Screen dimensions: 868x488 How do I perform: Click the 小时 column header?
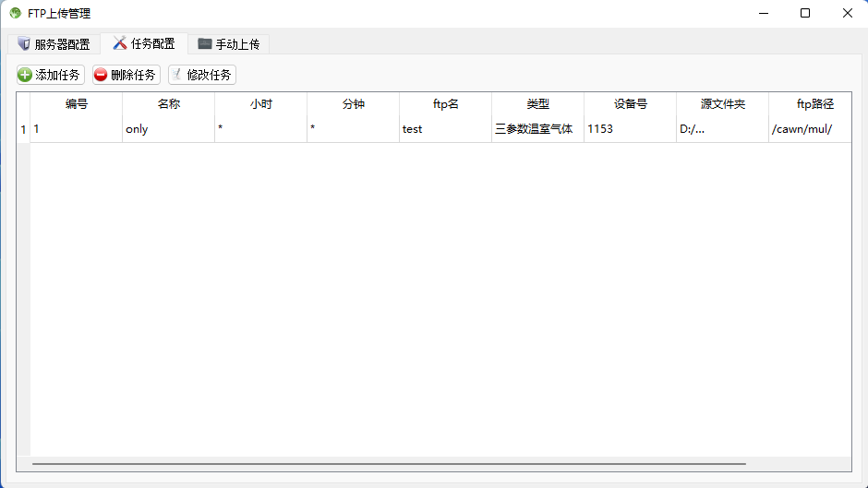click(261, 104)
